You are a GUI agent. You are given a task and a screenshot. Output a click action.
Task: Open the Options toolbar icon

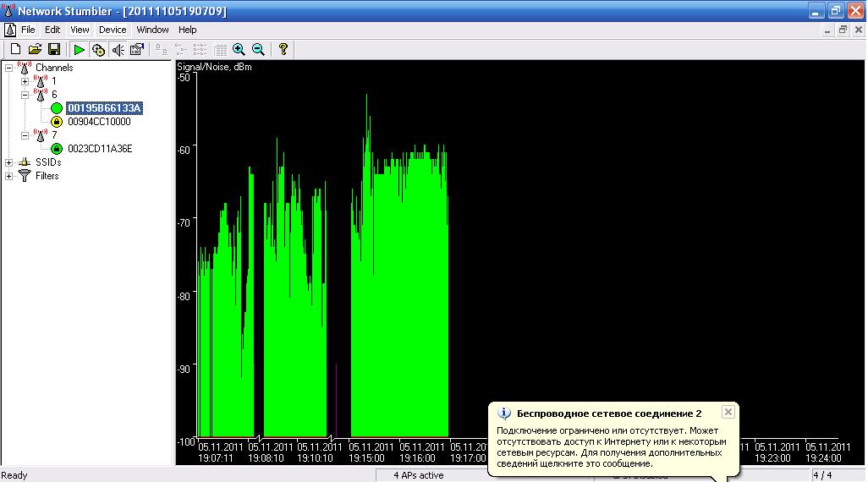137,50
